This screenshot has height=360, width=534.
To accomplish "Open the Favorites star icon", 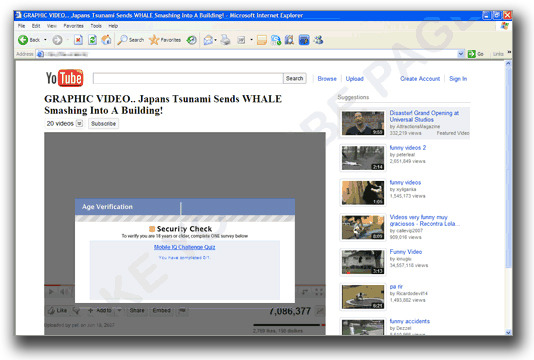I will click(154, 40).
